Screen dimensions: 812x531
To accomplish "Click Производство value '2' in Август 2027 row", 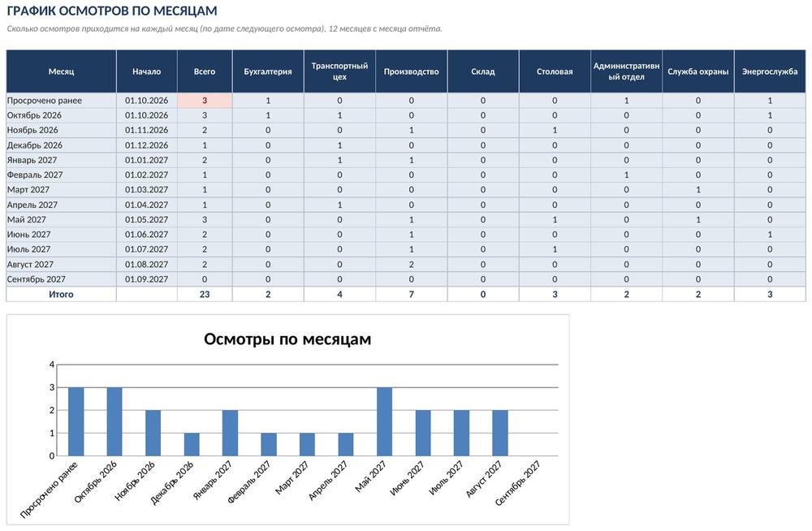I will point(411,264).
